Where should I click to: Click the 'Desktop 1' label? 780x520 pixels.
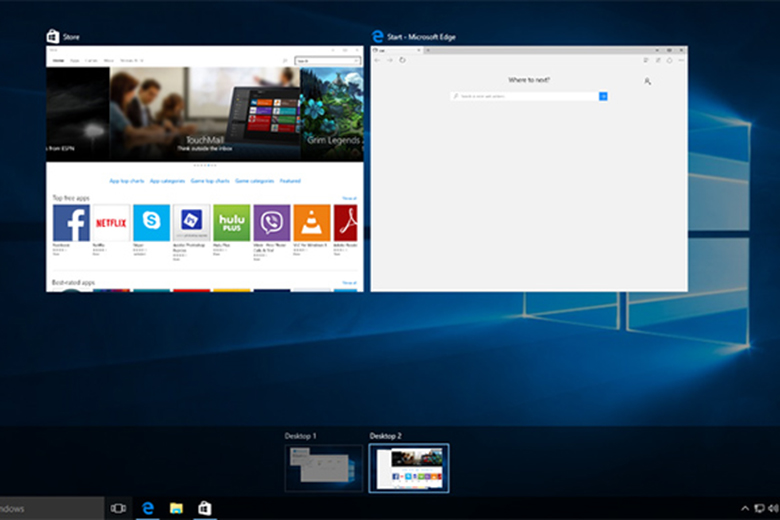click(300, 436)
